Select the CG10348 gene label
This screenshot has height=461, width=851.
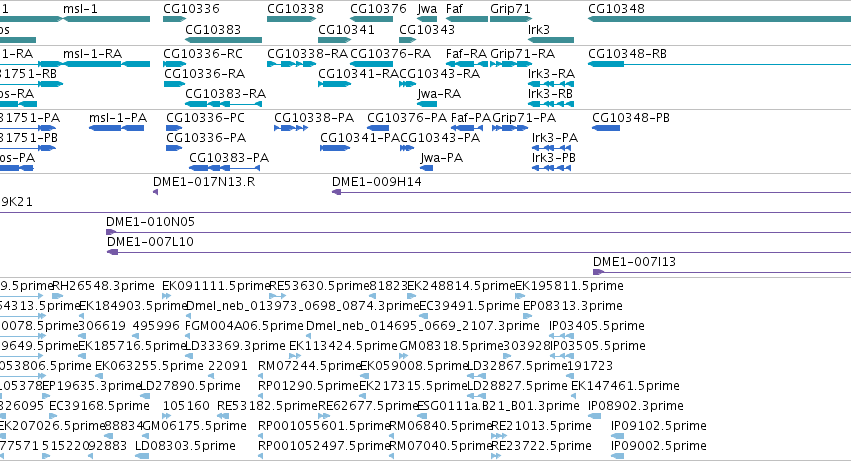point(617,9)
